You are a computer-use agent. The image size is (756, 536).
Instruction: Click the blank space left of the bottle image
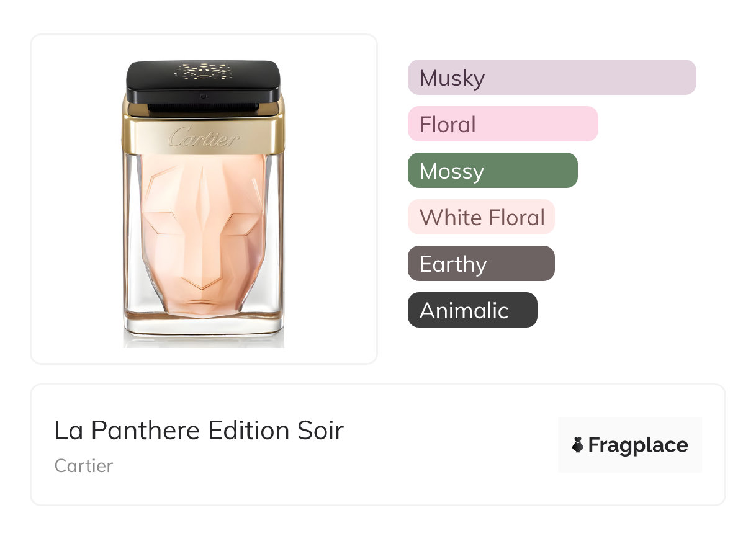point(74,199)
